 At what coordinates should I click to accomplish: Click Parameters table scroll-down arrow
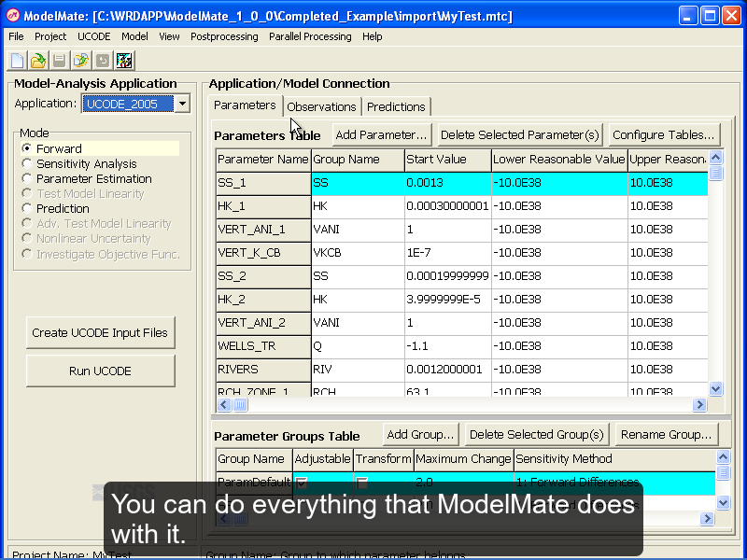[x=715, y=388]
